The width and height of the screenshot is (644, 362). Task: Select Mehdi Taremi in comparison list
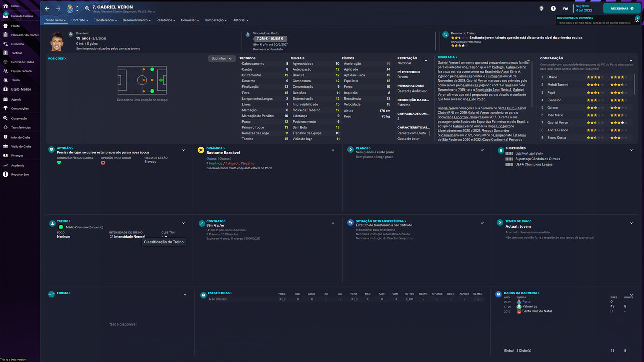point(557,84)
